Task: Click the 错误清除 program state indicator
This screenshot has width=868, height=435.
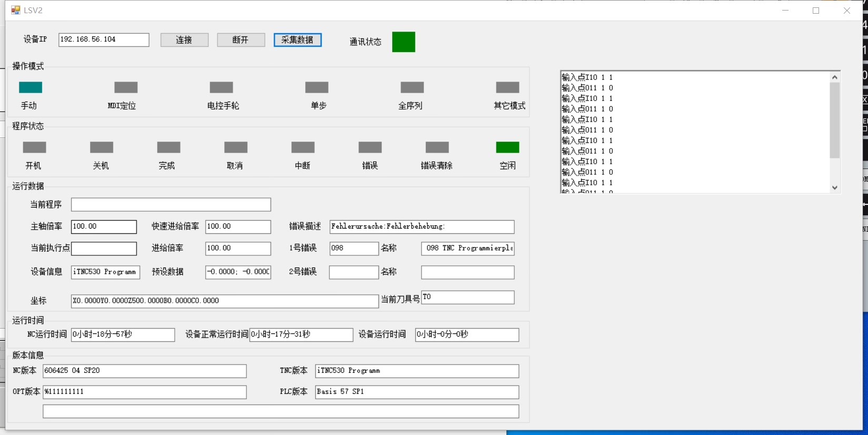Action: (x=437, y=147)
